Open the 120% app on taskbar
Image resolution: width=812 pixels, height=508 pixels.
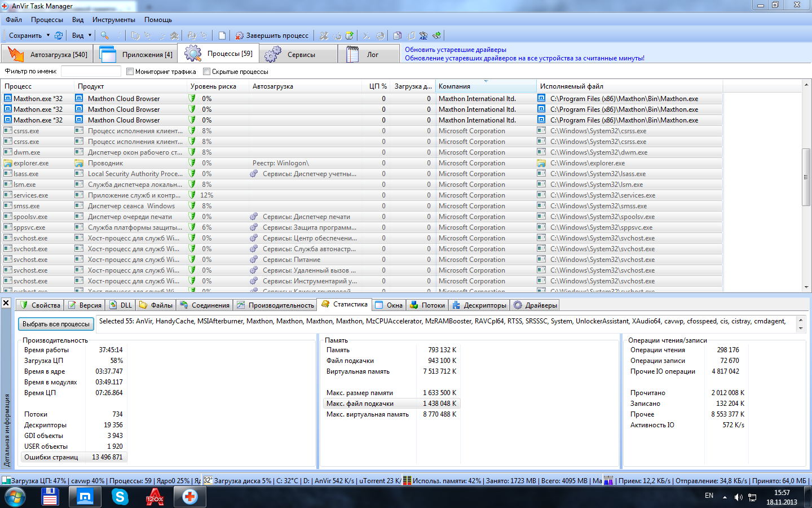pos(155,497)
